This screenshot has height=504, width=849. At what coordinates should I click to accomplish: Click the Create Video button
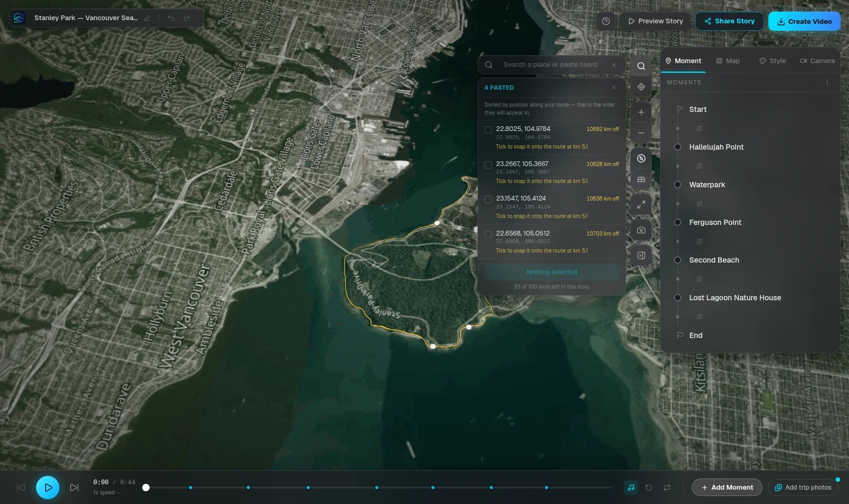tap(804, 21)
